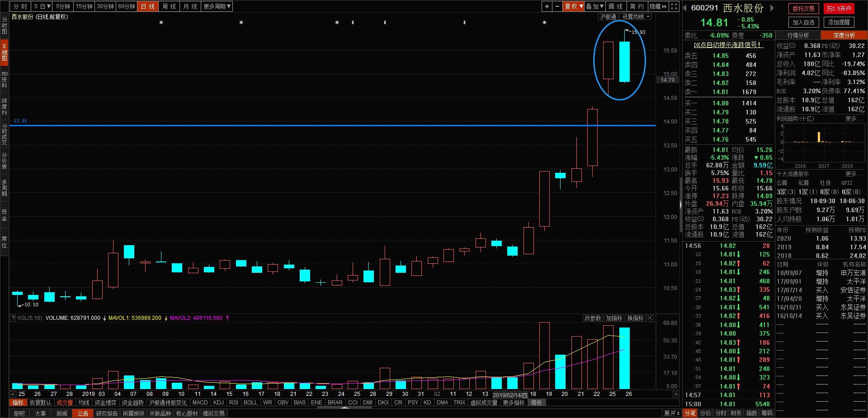Toggle fullscreen chart icon
868x418 pixels.
(x=674, y=6)
